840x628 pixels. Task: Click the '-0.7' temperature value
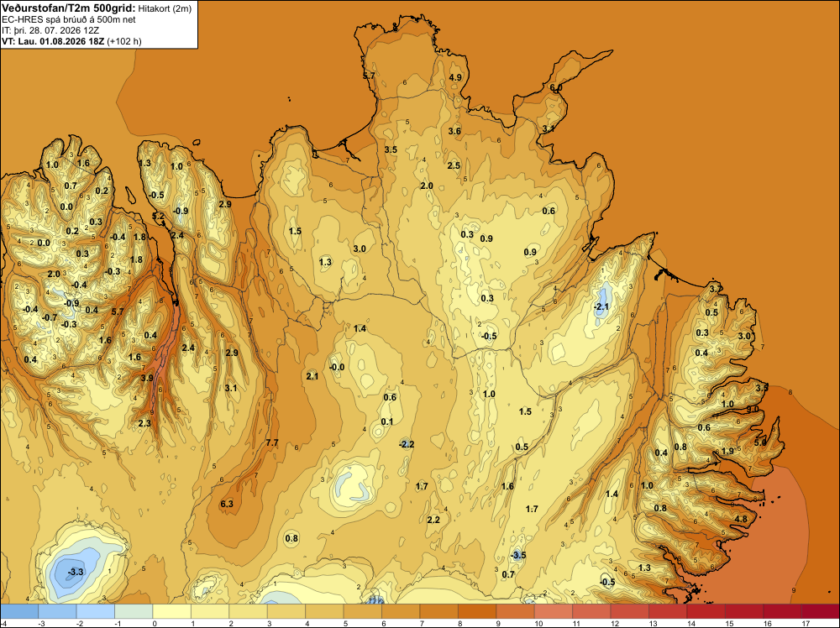[x=50, y=317]
